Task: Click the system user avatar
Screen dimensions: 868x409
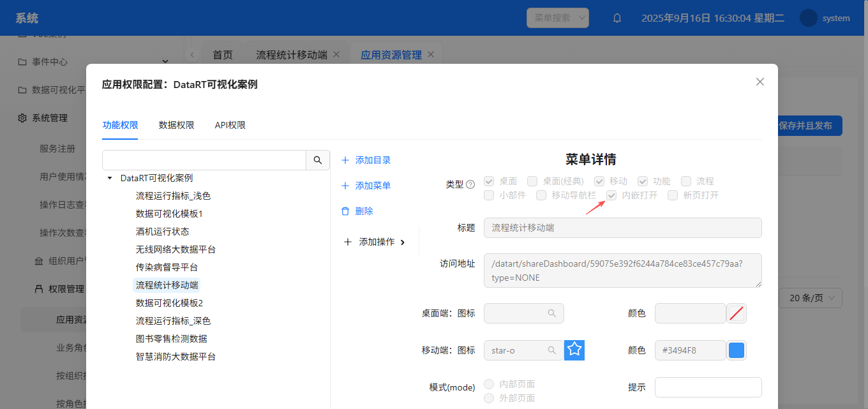Action: coord(809,18)
